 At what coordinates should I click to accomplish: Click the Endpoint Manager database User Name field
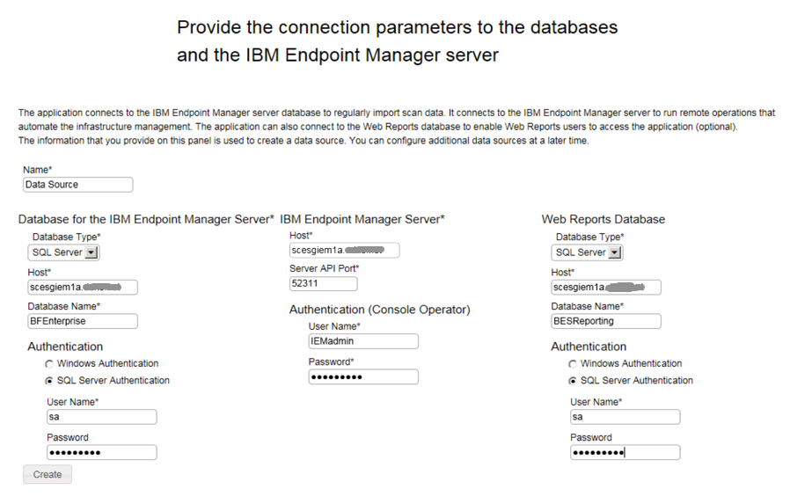coord(101,417)
